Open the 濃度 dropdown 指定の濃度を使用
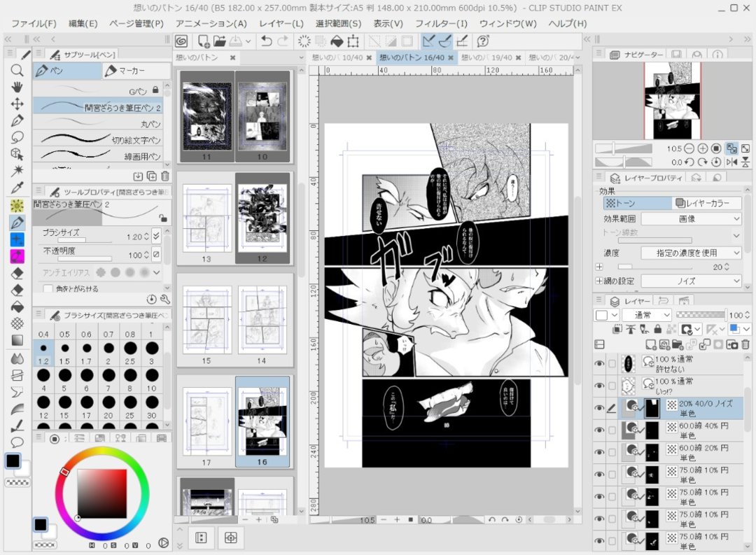Image resolution: width=756 pixels, height=555 pixels. click(691, 253)
